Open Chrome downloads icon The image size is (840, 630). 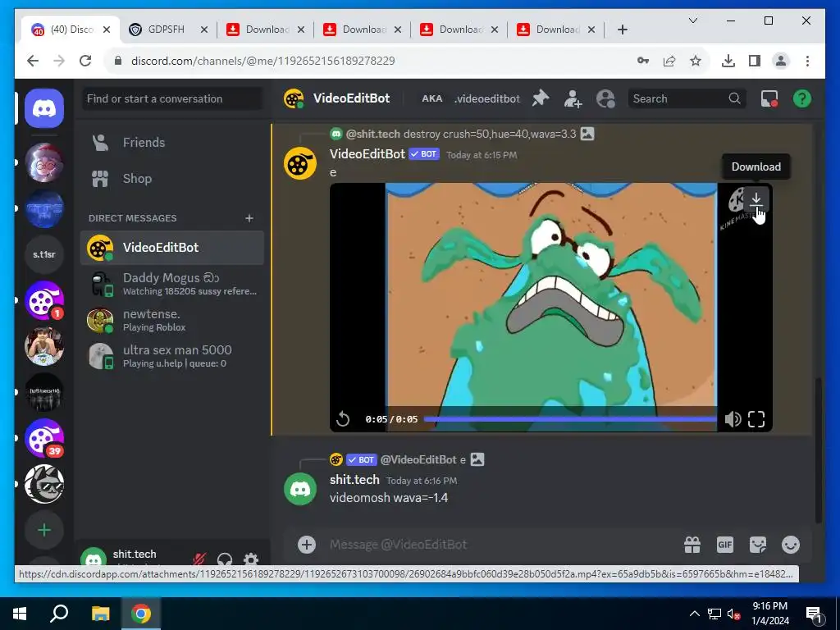(728, 61)
